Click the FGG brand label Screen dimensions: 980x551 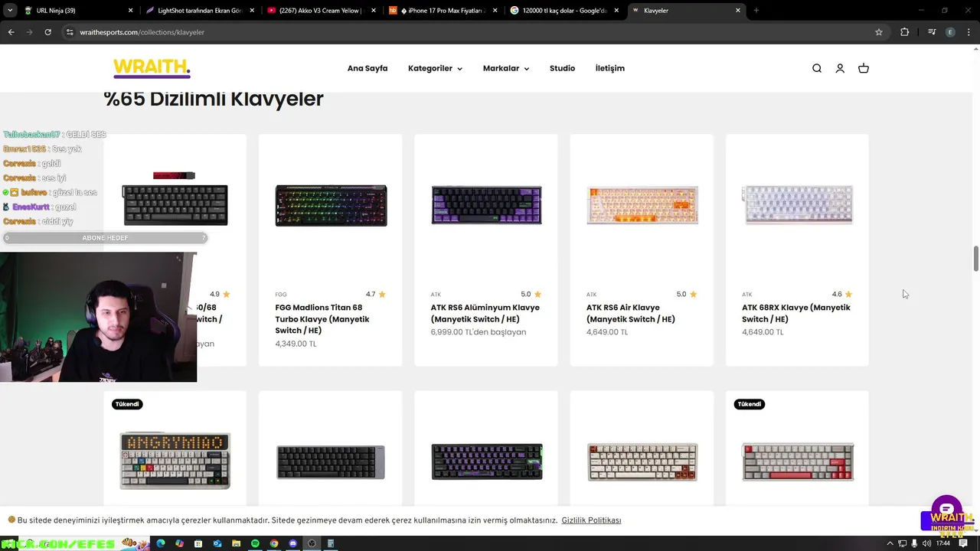[281, 295]
